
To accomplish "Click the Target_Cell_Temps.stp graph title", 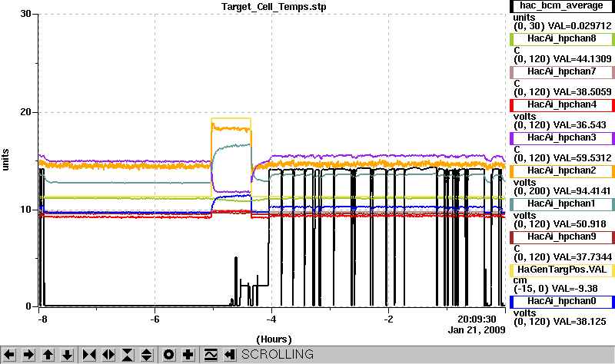I will 274,7.
